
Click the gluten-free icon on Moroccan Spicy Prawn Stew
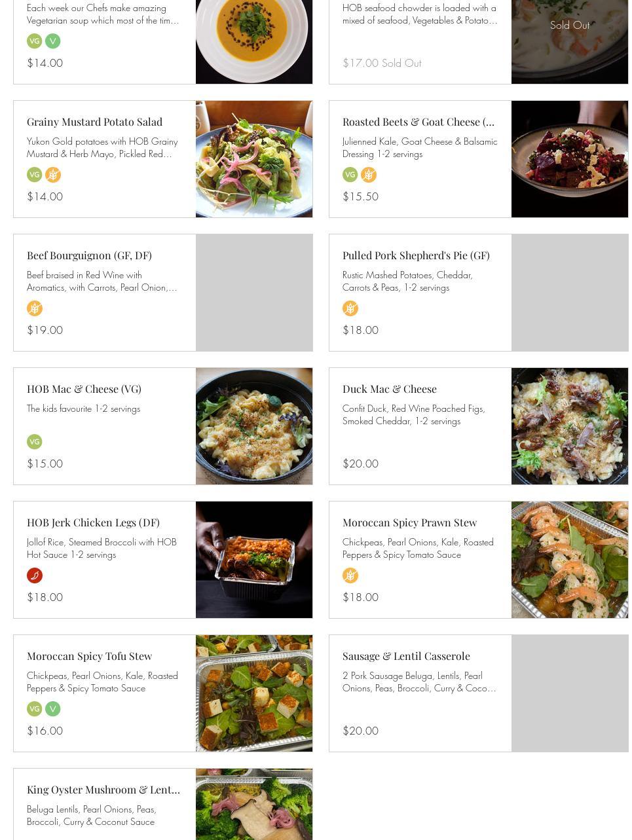click(350, 575)
